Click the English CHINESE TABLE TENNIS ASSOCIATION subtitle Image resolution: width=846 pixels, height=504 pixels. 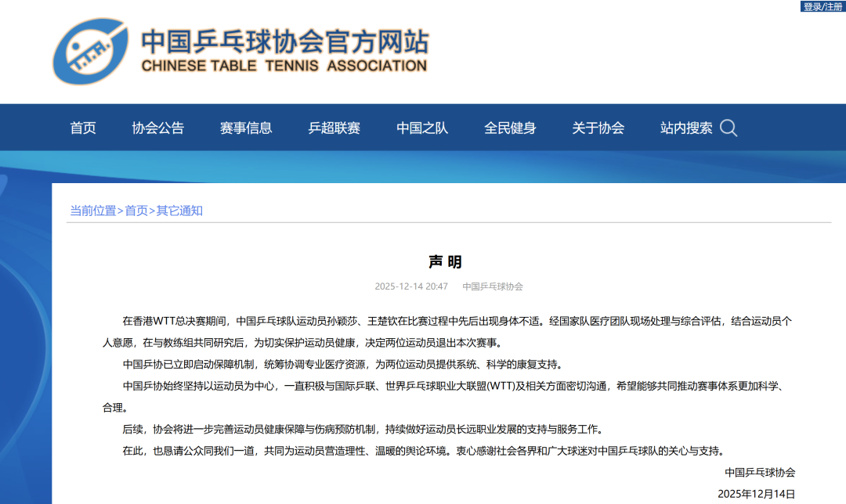(x=284, y=67)
